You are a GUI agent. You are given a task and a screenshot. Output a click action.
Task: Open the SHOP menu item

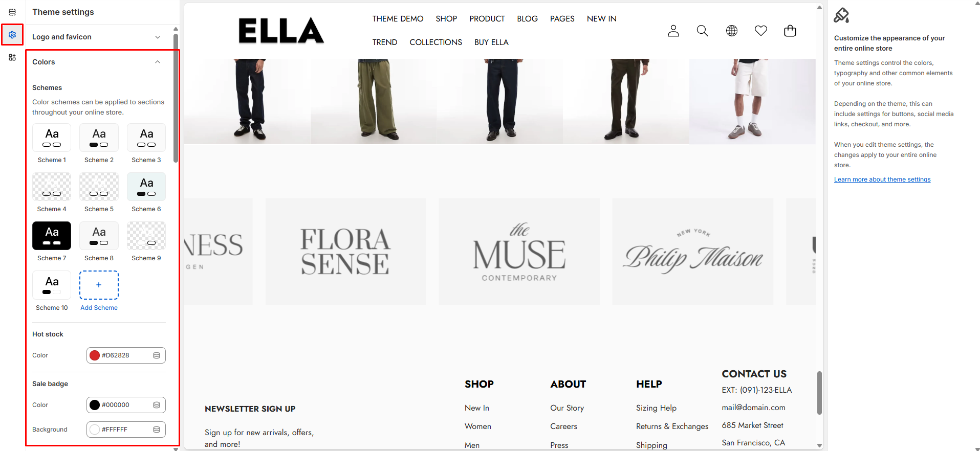tap(446, 18)
